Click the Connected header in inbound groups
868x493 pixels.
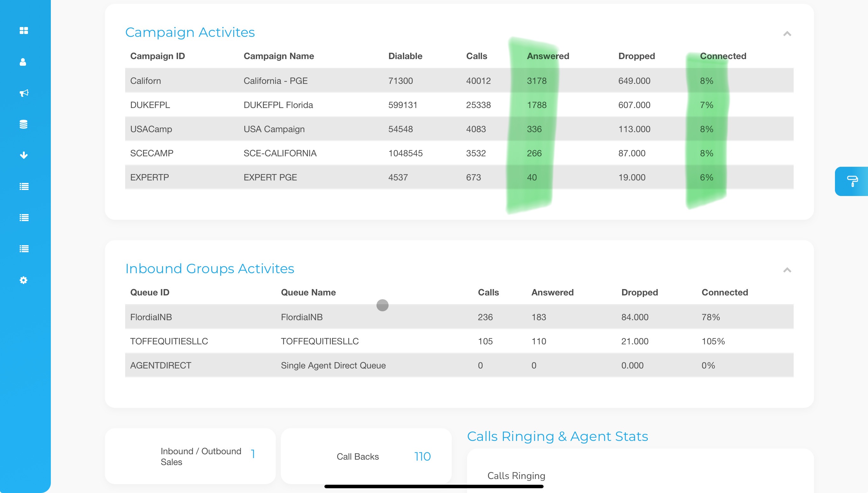[x=724, y=292]
